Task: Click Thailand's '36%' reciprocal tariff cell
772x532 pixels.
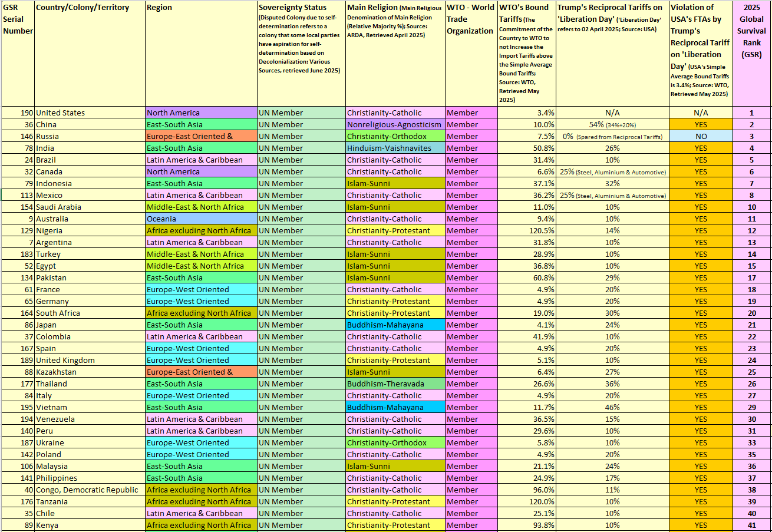Action: coord(612,384)
